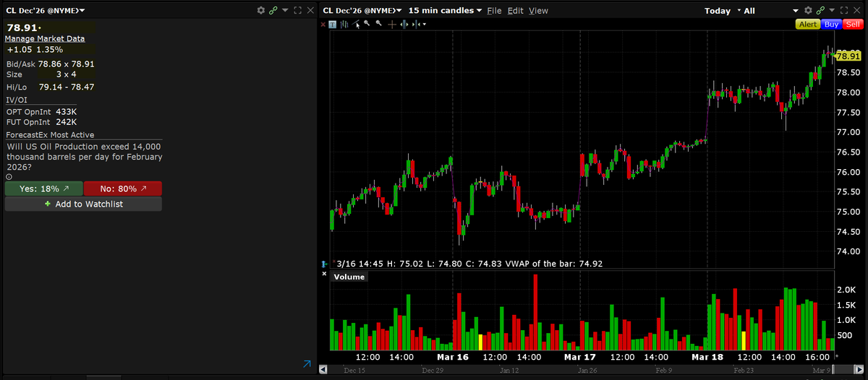Click ForecastEx Most Active heading
This screenshot has width=868, height=380.
point(50,134)
